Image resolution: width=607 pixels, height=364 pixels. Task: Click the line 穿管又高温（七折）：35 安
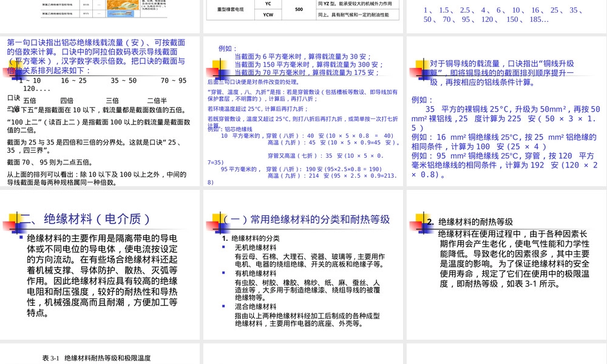[325, 156]
